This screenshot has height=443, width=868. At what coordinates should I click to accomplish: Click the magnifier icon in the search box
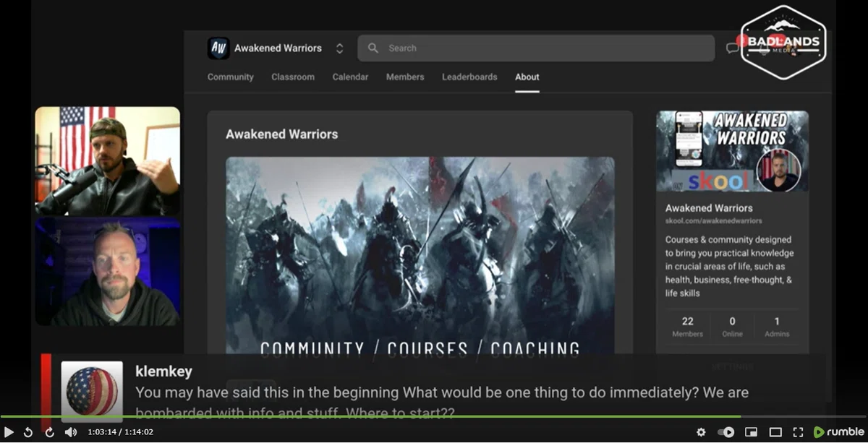(x=373, y=48)
